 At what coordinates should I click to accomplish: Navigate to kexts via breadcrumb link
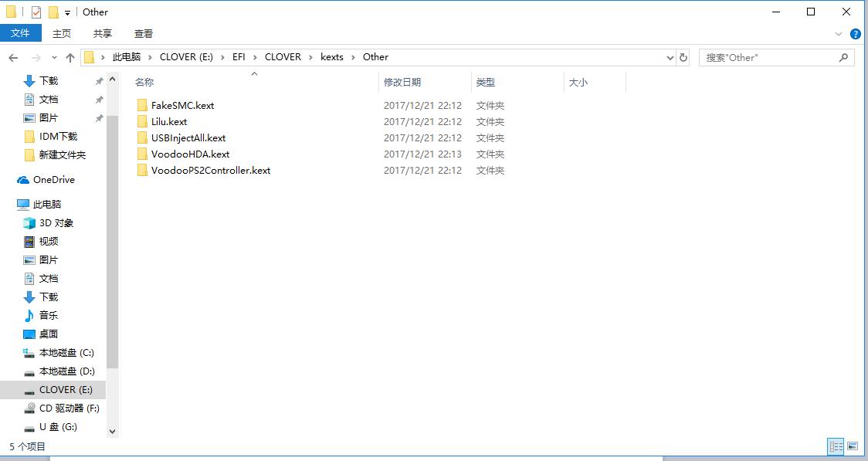(332, 57)
